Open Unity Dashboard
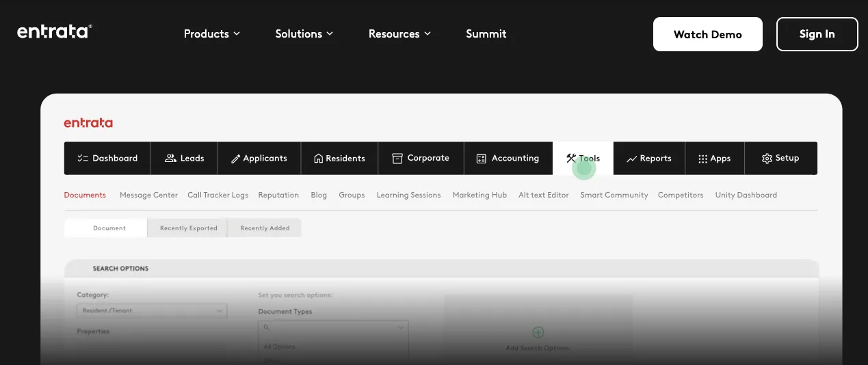The image size is (868, 365). click(746, 195)
